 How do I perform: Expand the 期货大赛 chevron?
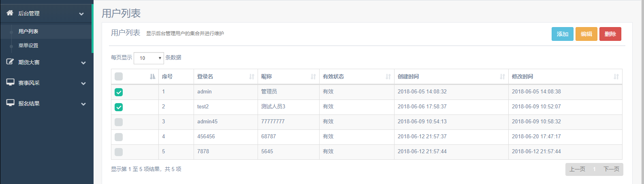pos(83,63)
